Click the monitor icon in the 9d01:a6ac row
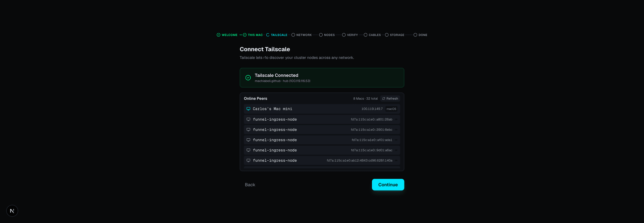The width and height of the screenshot is (644, 223). click(x=249, y=150)
